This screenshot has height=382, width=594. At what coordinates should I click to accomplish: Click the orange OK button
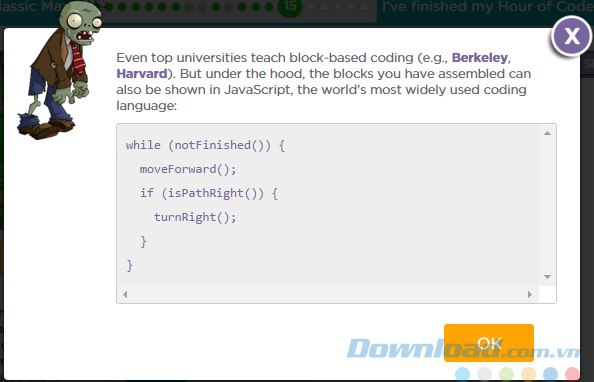click(x=489, y=343)
